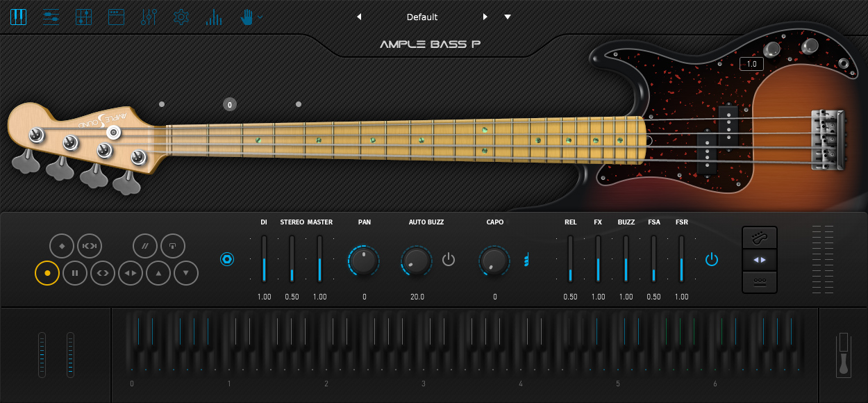868x403 pixels.
Task: Enable the Auto Buzz power toggle
Action: (x=448, y=259)
